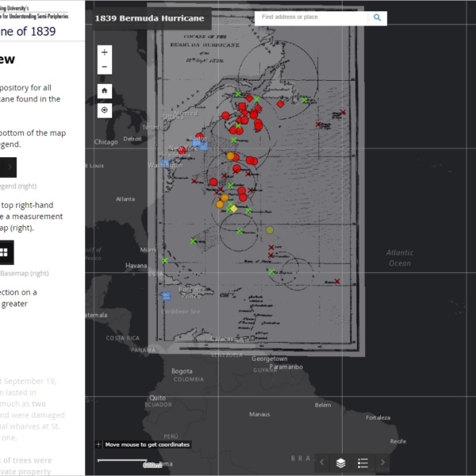The image size is (476, 476).
Task: Click the map scale bar
Action: click(x=121, y=460)
